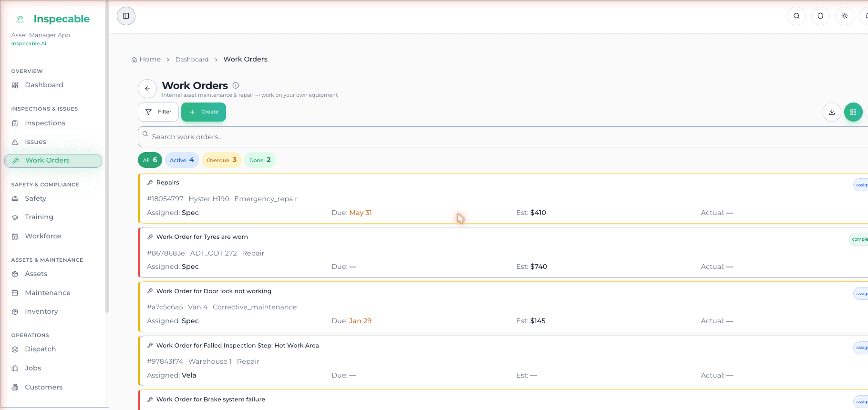Image resolution: width=868 pixels, height=410 pixels.
Task: Open Failed Inspection Step: Hot Work Area order
Action: (503, 361)
